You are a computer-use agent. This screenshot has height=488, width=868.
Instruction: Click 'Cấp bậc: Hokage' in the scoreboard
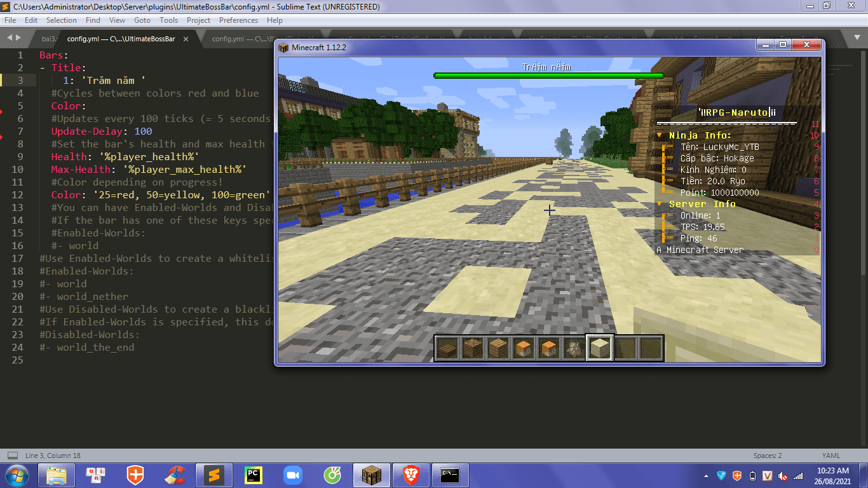coord(717,158)
